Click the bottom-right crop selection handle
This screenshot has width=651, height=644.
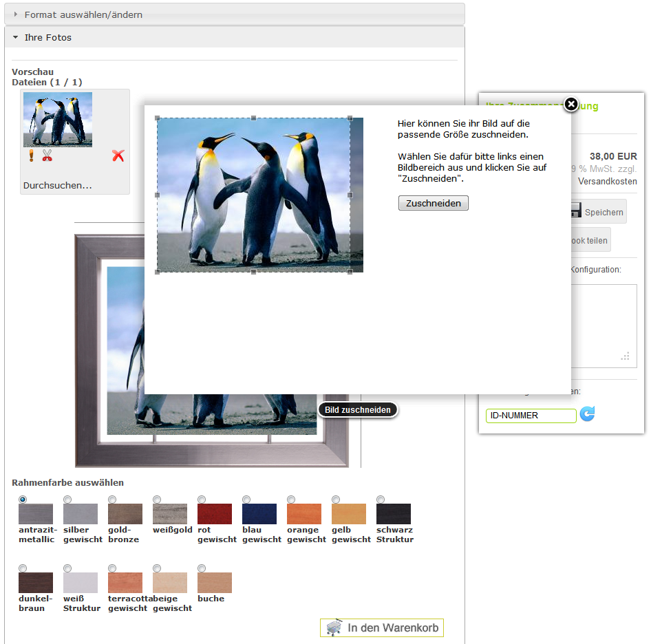(350, 272)
